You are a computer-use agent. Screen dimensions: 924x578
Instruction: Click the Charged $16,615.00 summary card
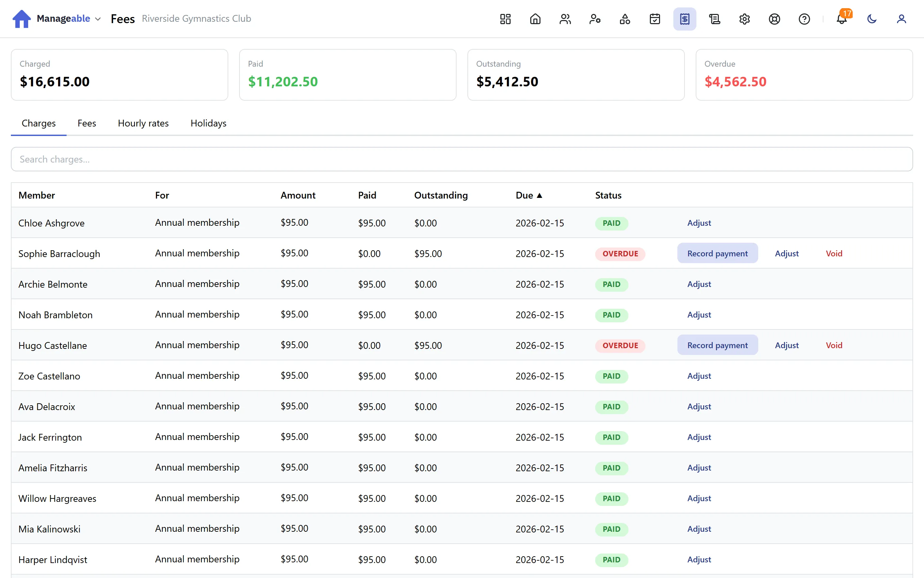120,74
